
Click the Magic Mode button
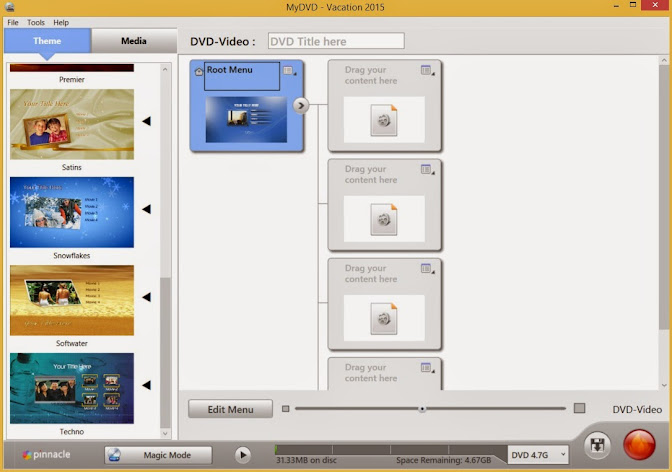tap(158, 455)
